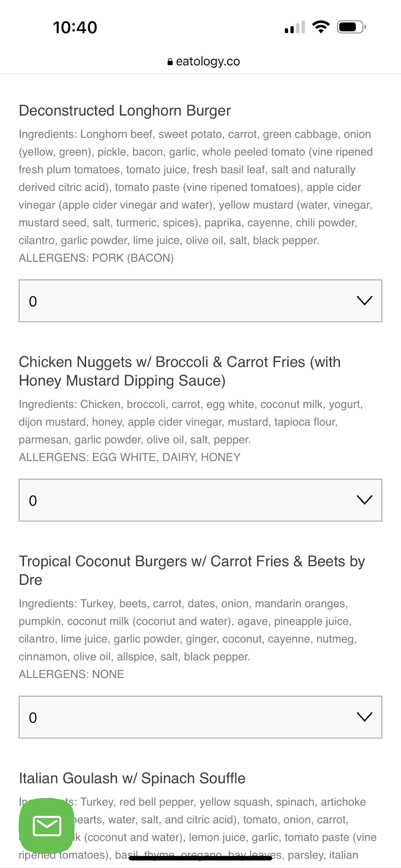
Task: Tap the Italian Goulash w/ Spinach Souffle heading
Action: 132,778
